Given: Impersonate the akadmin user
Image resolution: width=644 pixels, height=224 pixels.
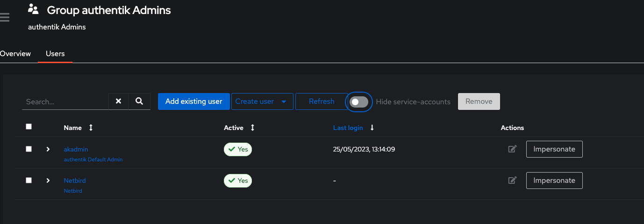Looking at the screenshot, I should [554, 149].
